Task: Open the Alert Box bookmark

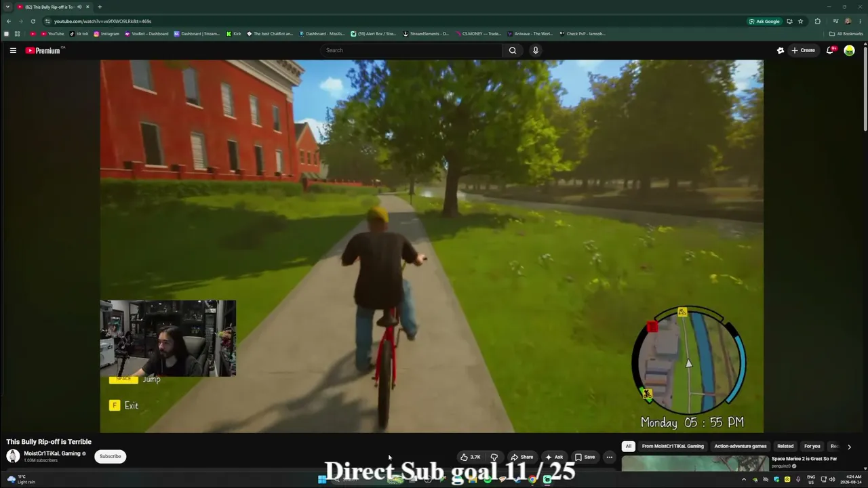Action: [373, 33]
